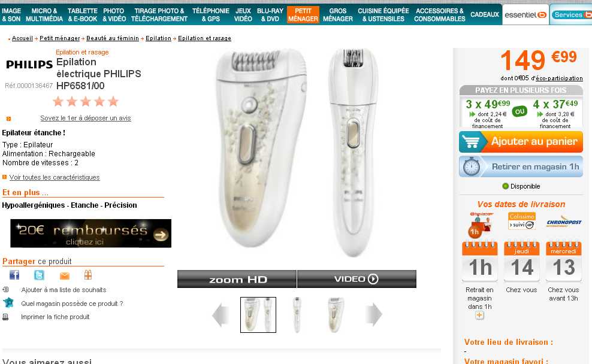Viewport: 592px width, 364px height.
Task: Show previous thumbnails with left arrow
Action: tap(220, 314)
